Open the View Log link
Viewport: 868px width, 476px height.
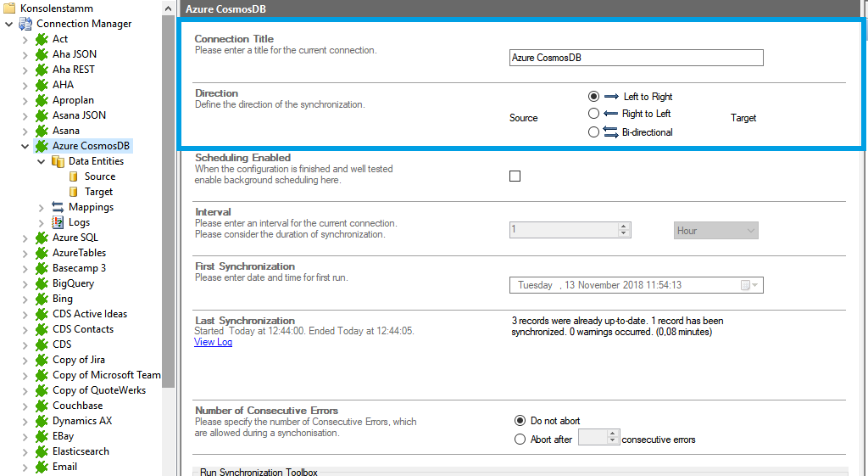point(213,342)
